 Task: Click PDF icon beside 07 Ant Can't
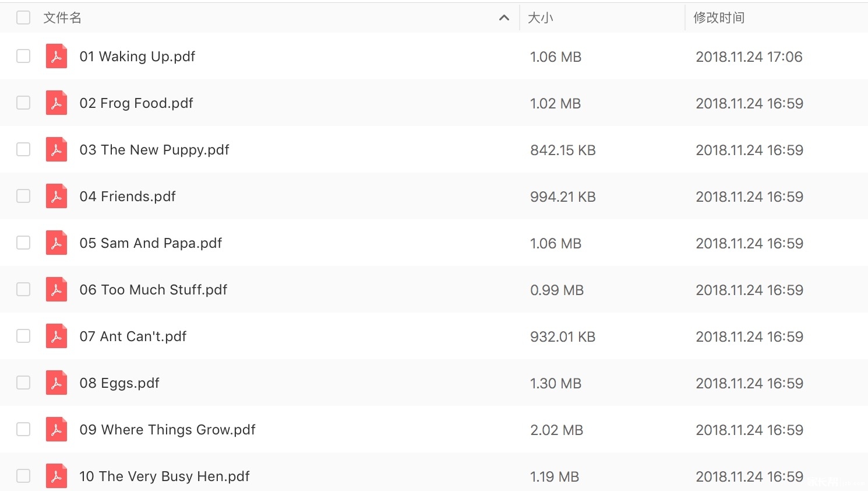(57, 336)
